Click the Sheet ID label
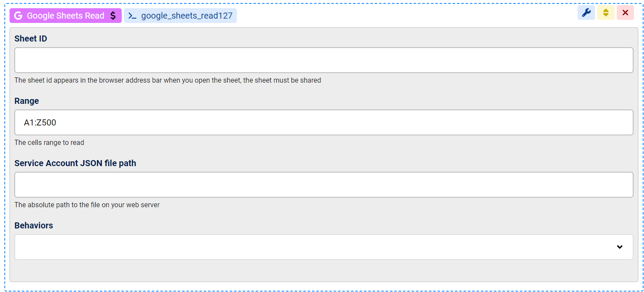The width and height of the screenshot is (644, 292). coord(31,39)
